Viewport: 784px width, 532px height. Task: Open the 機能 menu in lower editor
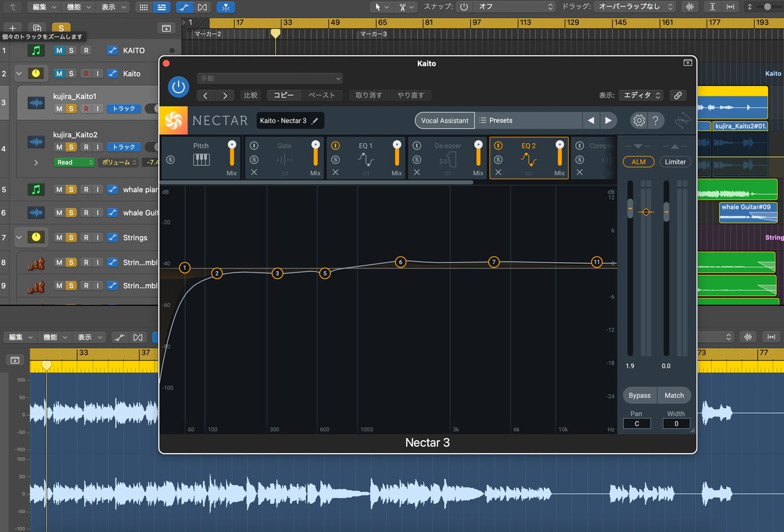tap(55, 337)
